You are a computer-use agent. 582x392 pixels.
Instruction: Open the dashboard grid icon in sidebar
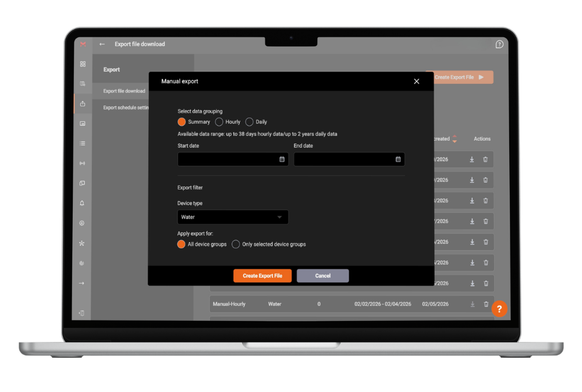(83, 64)
